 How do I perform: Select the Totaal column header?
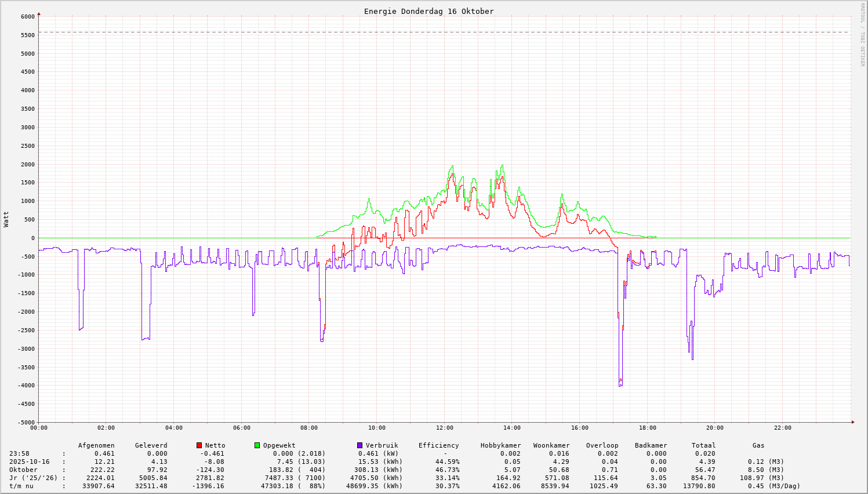(703, 445)
